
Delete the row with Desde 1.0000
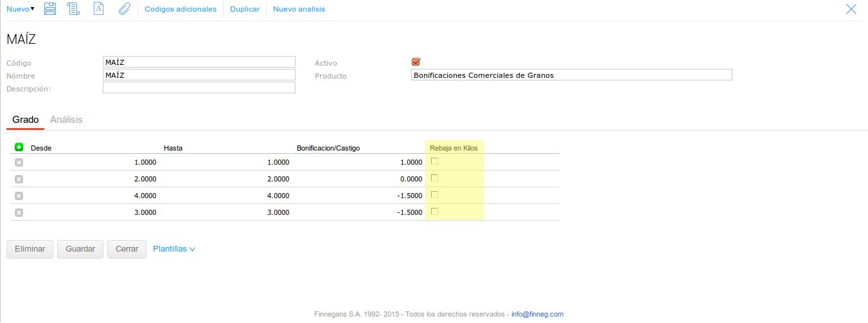(x=19, y=162)
